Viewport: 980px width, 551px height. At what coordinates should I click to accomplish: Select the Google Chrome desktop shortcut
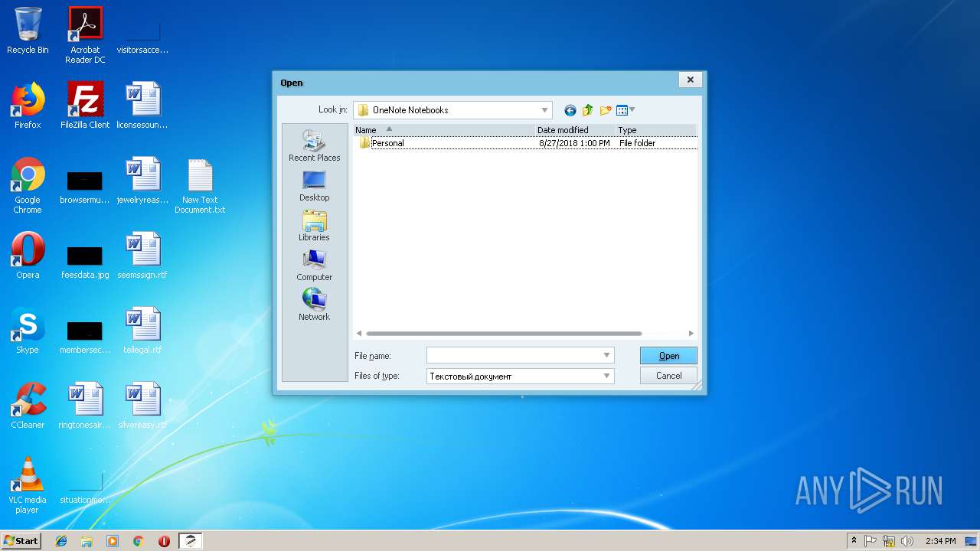pos(28,186)
